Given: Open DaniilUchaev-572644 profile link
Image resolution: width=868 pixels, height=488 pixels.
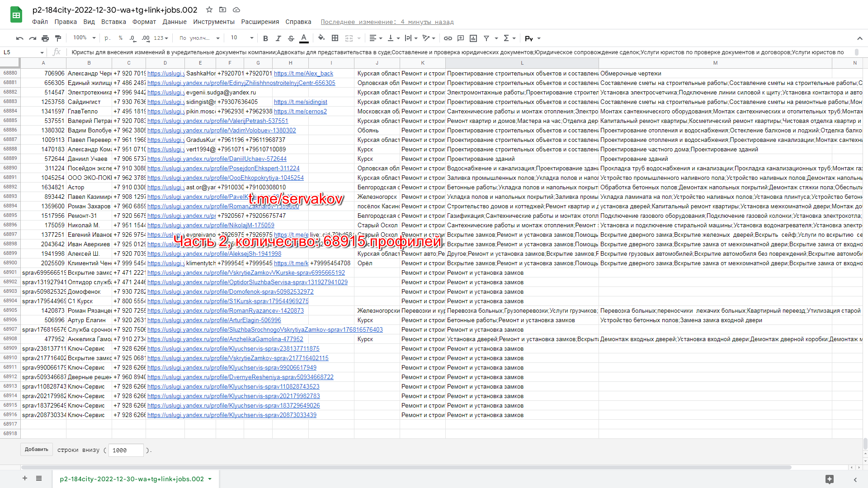Looking at the screenshot, I should [x=217, y=159].
